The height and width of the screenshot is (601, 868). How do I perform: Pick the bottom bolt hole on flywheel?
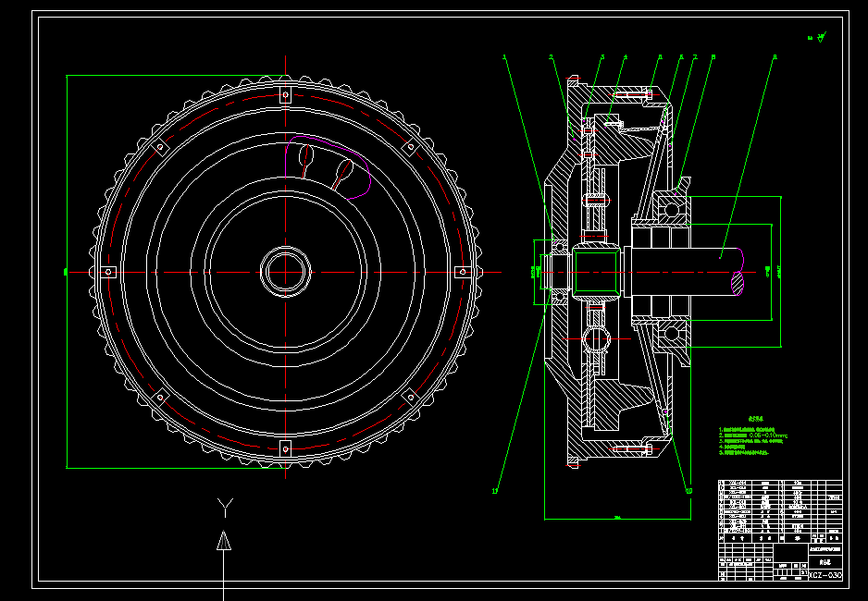286,449
